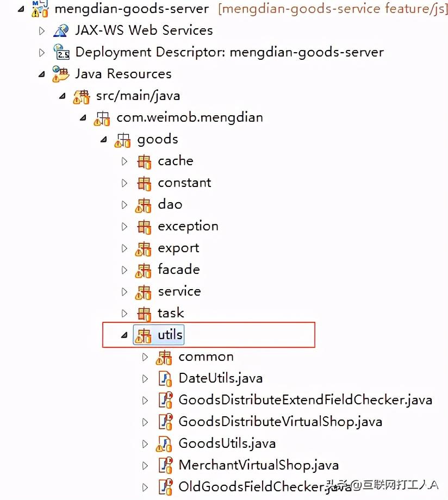This screenshot has width=448, height=500.
Task: Expand the MerchantVirtualShop.java node
Action: tap(145, 465)
